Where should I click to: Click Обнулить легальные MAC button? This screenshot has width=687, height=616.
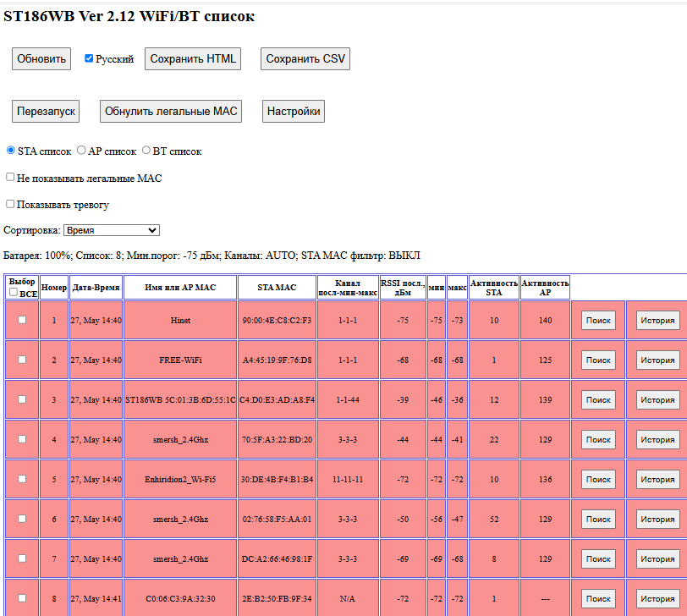click(x=172, y=112)
